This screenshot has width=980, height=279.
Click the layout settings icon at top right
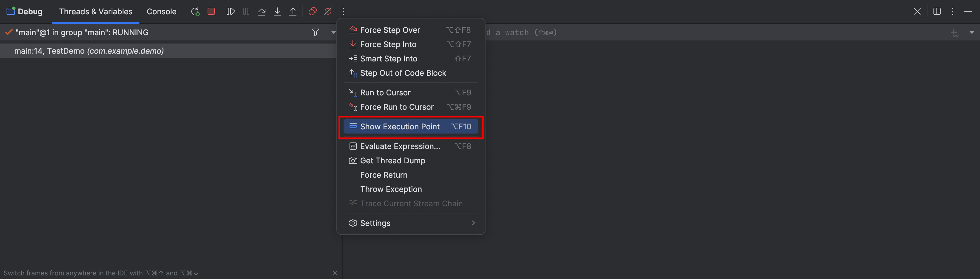(937, 11)
